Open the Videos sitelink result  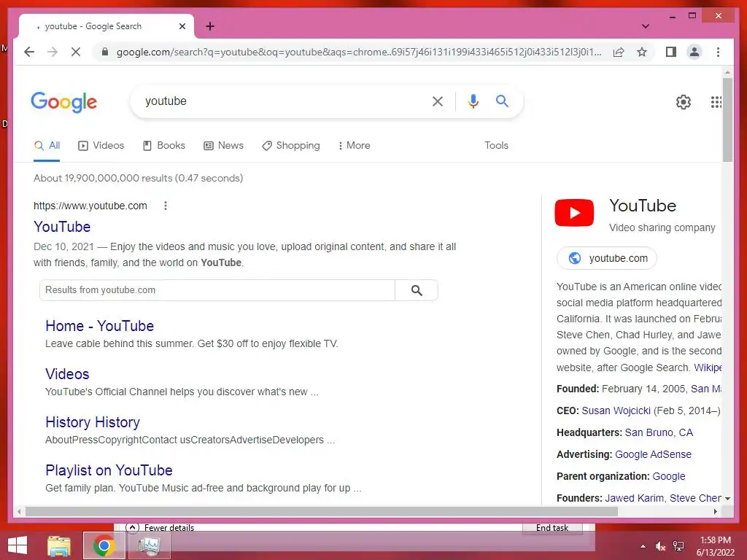tap(67, 374)
